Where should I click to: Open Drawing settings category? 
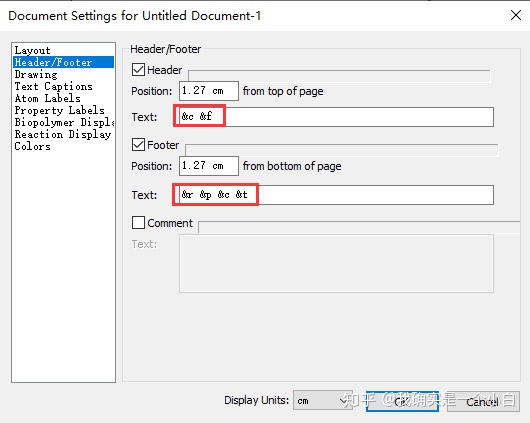63,74
